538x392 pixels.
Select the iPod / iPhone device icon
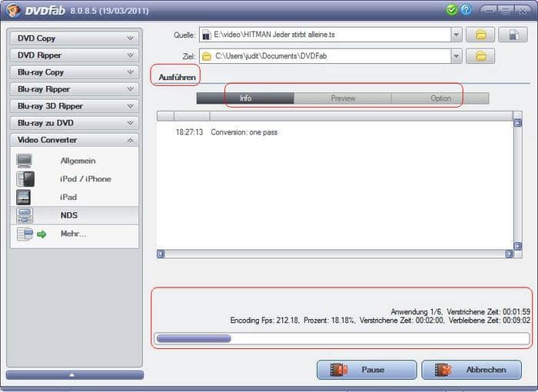pos(25,179)
